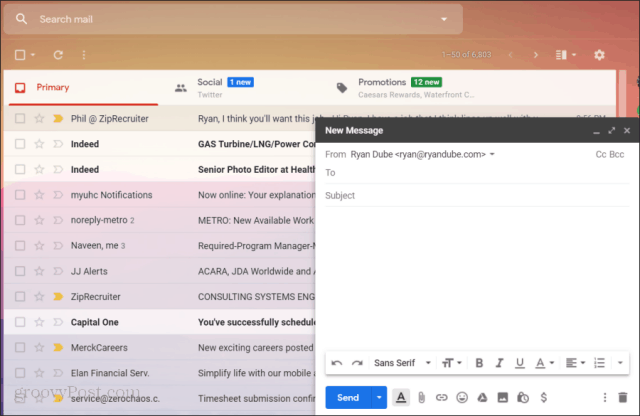Toggle formatting options button next to Send
Image resolution: width=640 pixels, height=416 pixels.
[401, 398]
